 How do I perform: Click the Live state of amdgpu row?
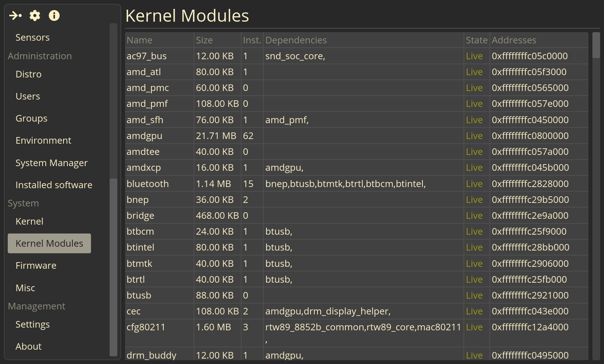pyautogui.click(x=474, y=136)
